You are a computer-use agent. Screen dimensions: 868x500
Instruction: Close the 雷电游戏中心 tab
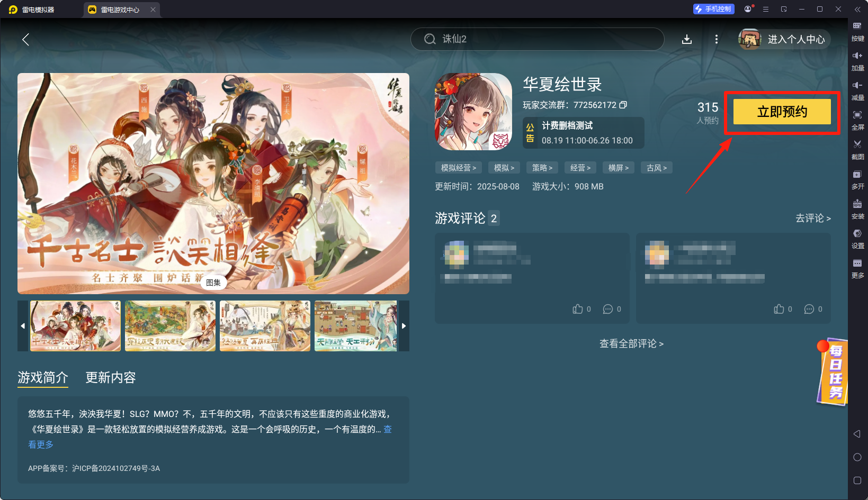pos(153,10)
